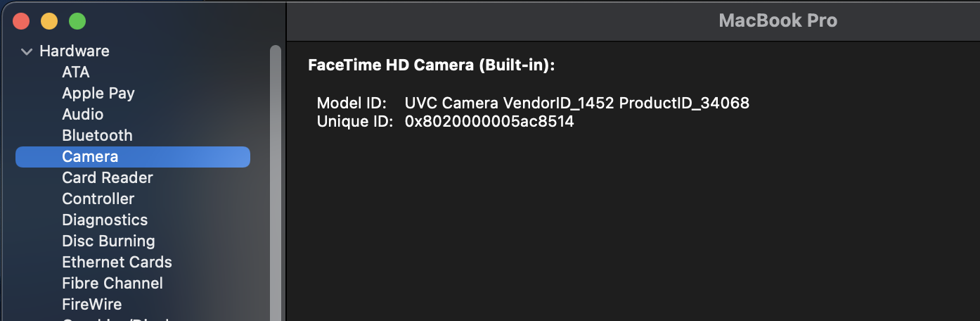Screen dimensions: 980x321
Task: Click the MacBook Pro window title
Action: pyautogui.click(x=778, y=20)
